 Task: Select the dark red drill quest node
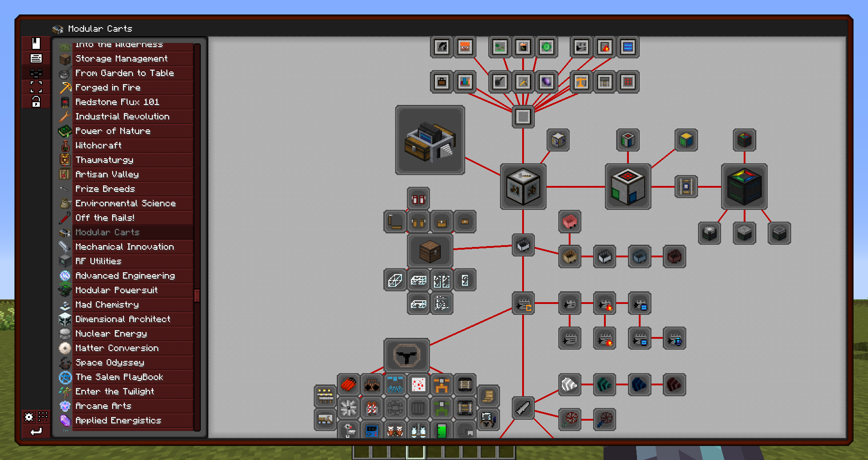pyautogui.click(x=675, y=385)
